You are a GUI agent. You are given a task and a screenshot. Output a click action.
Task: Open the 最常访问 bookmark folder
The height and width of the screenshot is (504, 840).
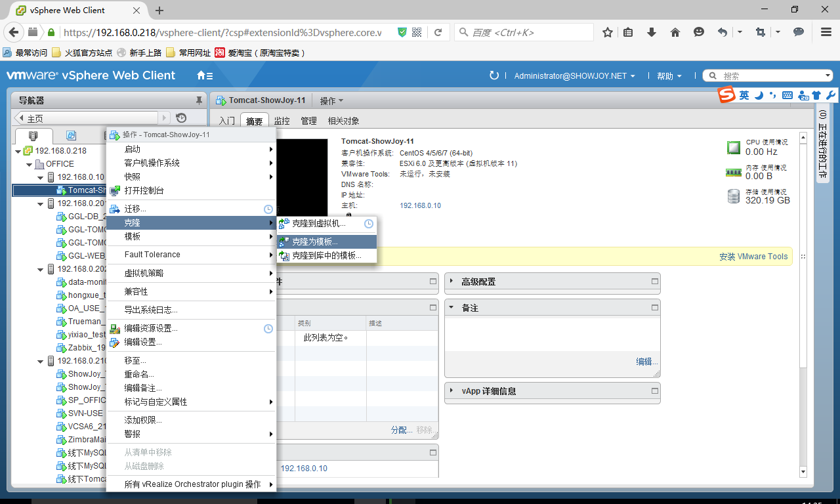pyautogui.click(x=25, y=52)
